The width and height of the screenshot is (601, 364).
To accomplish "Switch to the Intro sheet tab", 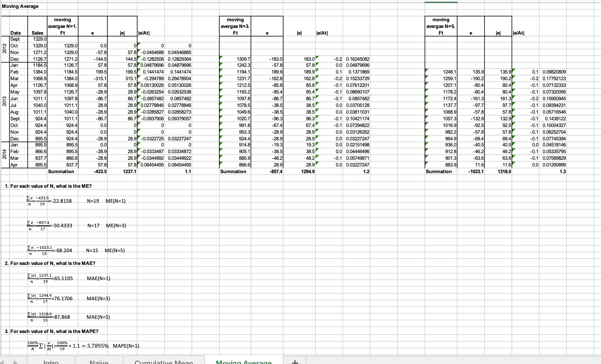I will (51, 362).
